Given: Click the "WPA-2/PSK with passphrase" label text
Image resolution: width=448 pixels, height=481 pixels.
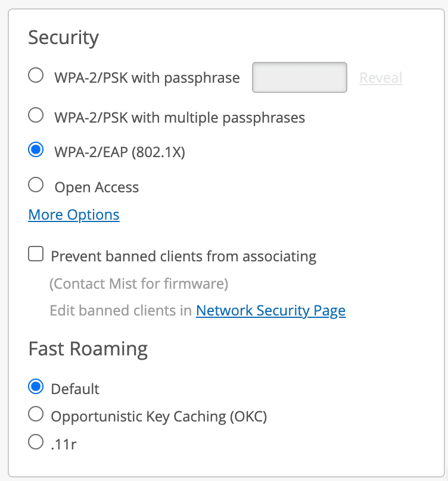Looking at the screenshot, I should pyautogui.click(x=147, y=78).
